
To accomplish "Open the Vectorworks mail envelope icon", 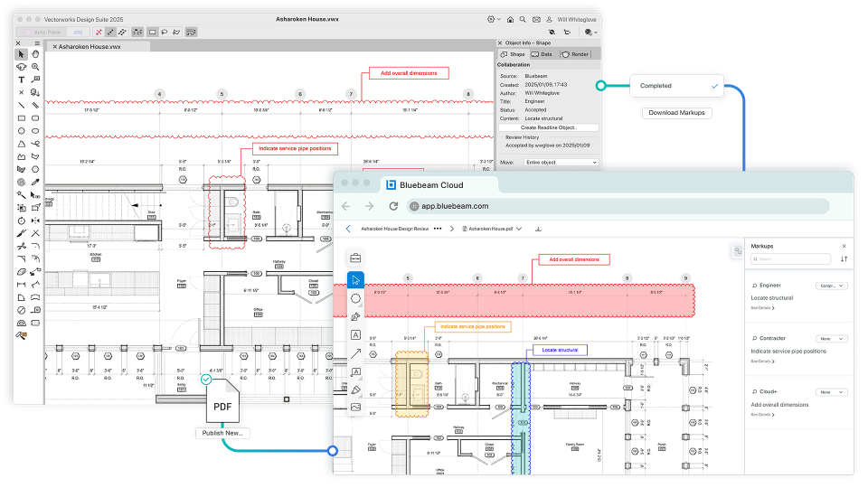I will 536,19.
